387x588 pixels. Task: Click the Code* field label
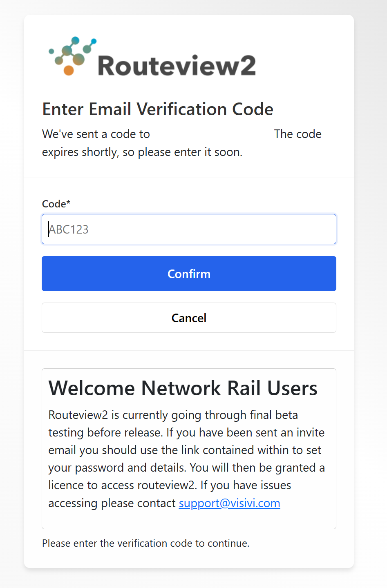point(56,204)
